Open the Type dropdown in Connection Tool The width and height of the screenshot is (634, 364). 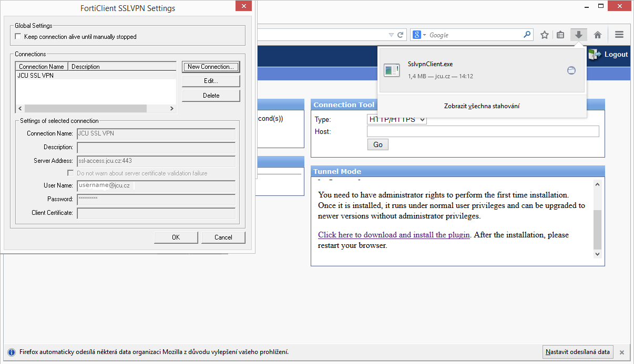pos(397,119)
